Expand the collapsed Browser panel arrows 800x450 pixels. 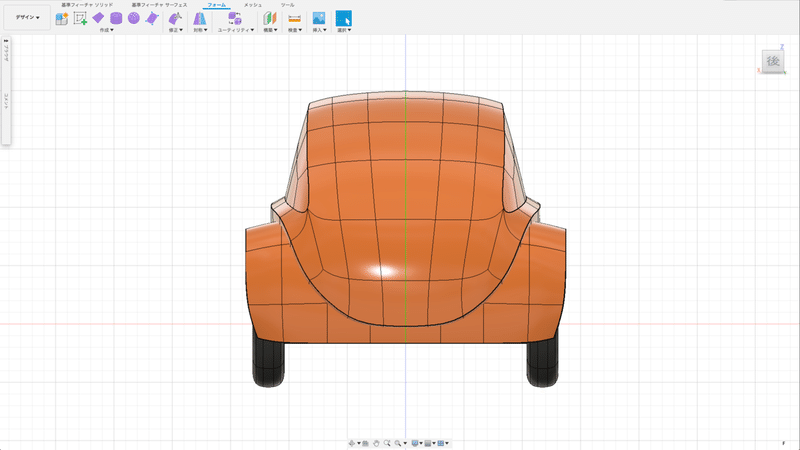point(6,41)
